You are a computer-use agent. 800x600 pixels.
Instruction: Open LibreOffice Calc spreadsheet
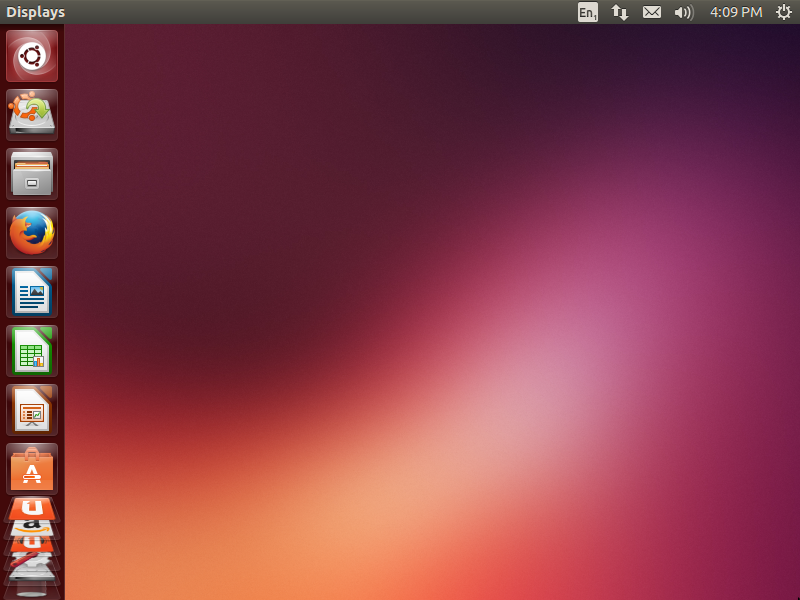click(32, 350)
